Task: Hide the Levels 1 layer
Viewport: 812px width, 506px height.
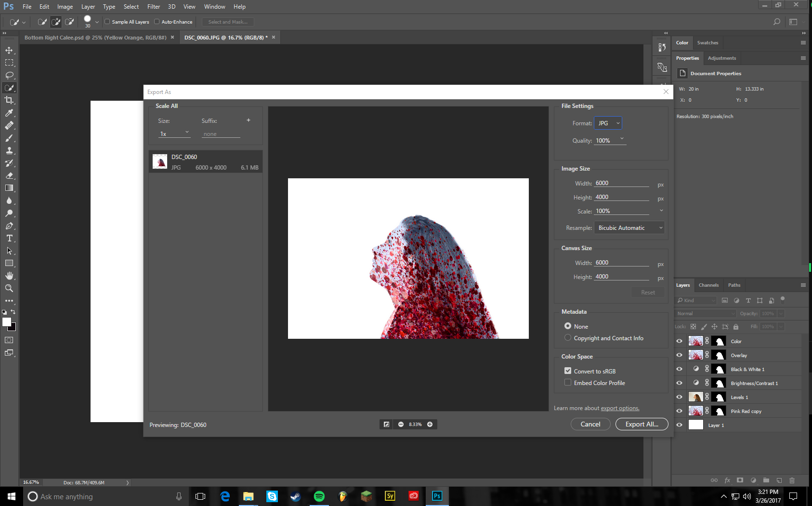Action: (x=680, y=397)
